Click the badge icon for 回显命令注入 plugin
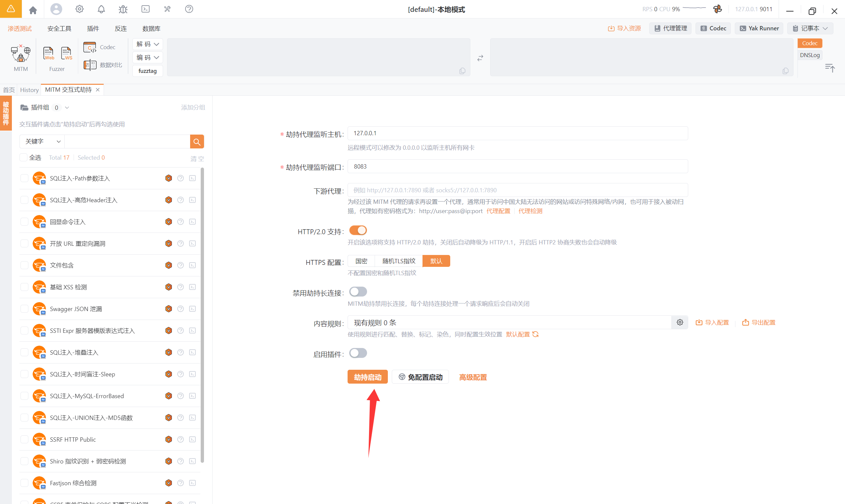The image size is (845, 504). coord(169,222)
